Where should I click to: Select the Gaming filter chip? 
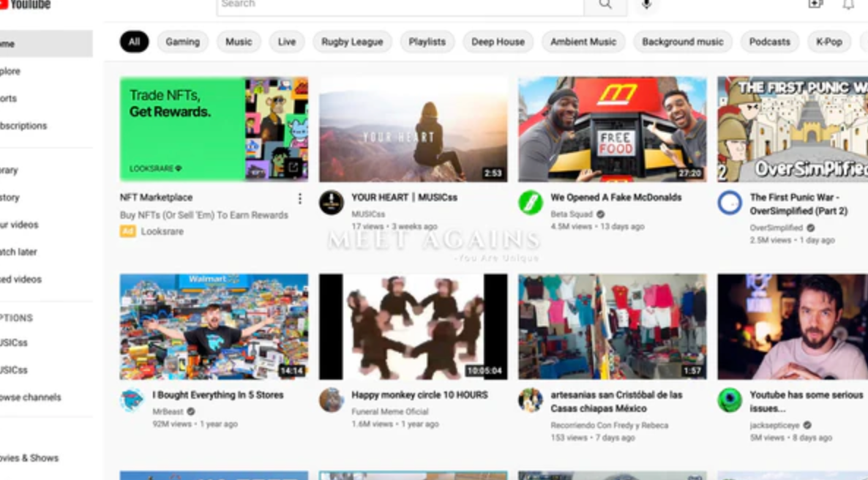(x=183, y=42)
